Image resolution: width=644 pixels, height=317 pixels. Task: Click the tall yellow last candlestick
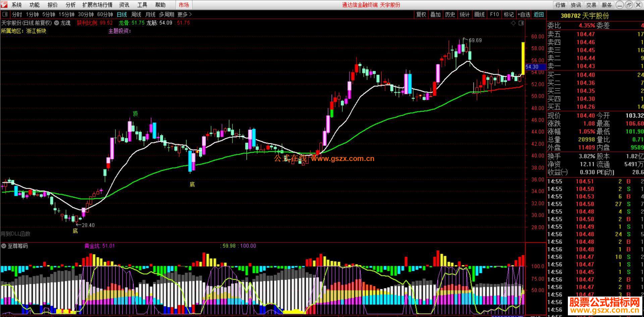[x=523, y=58]
